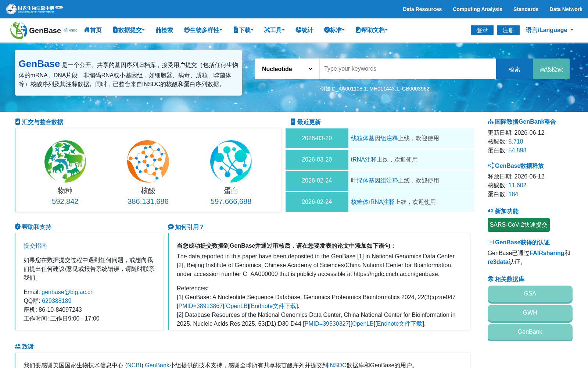
Task: Click the 检索 search button
Action: pyautogui.click(x=514, y=69)
